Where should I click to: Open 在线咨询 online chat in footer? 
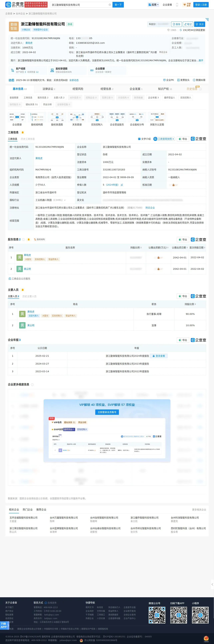50,603
